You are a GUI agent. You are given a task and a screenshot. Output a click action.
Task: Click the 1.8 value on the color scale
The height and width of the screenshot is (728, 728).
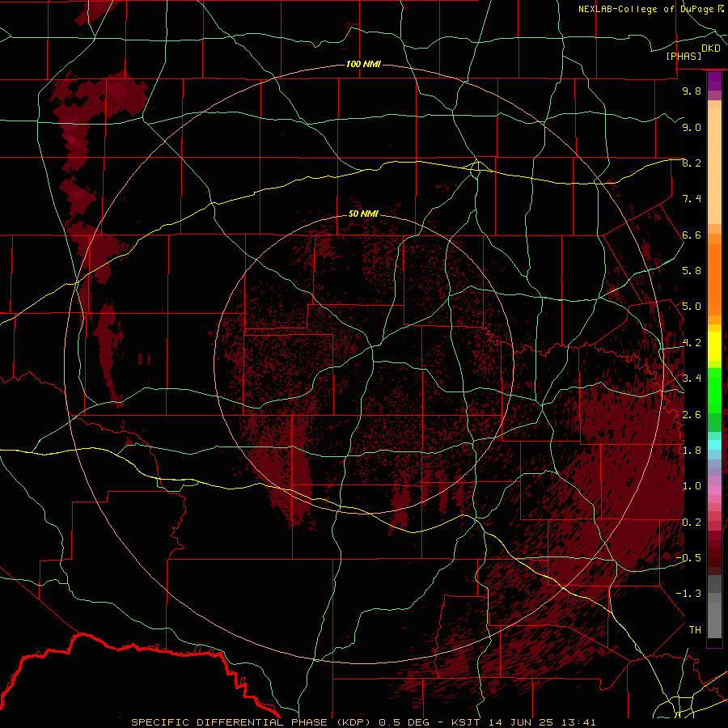click(x=692, y=451)
